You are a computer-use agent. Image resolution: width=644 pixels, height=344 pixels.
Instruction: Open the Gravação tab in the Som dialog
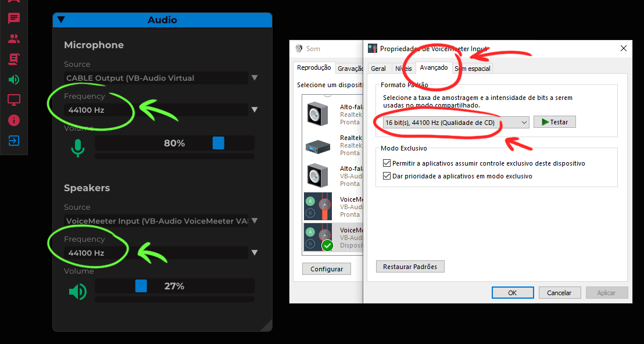[351, 67]
